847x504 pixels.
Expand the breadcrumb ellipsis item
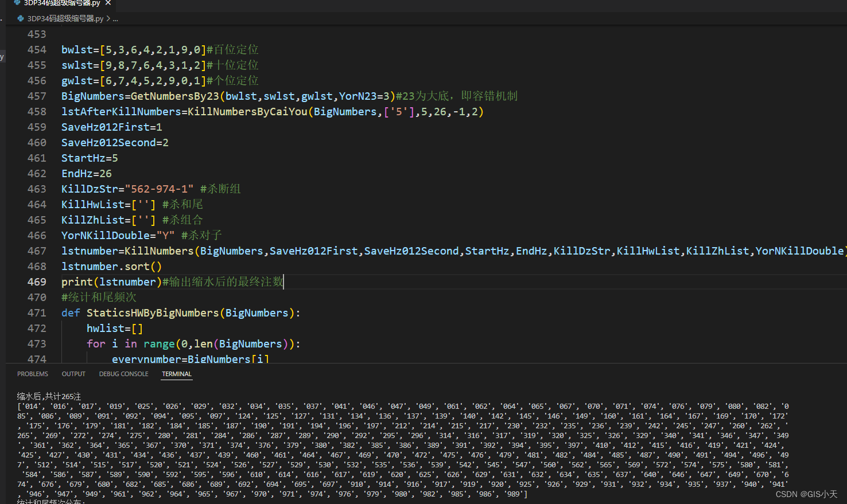pos(115,18)
